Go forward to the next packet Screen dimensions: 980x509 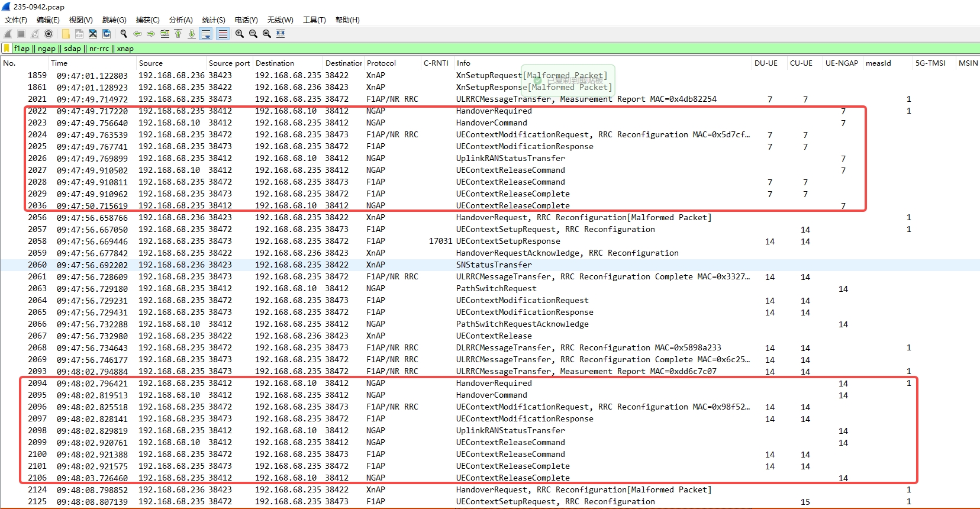(151, 34)
